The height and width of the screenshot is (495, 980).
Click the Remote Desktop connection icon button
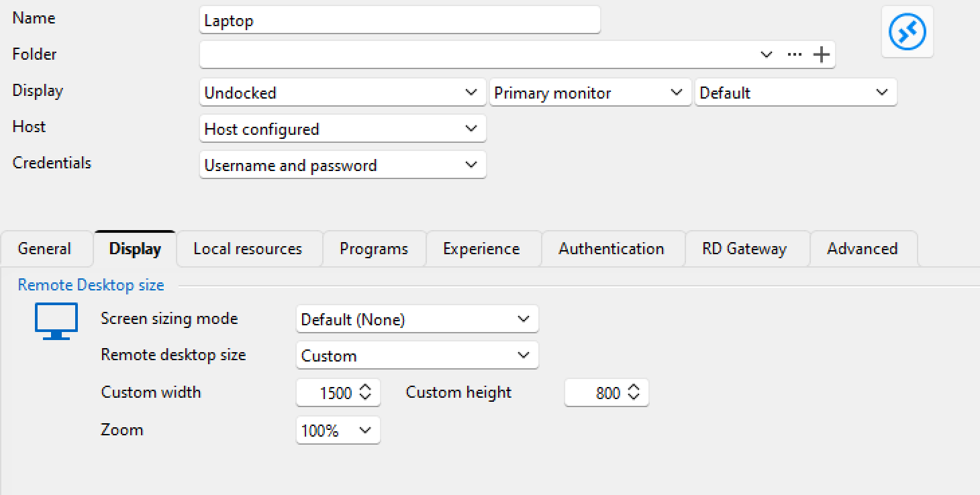click(907, 32)
